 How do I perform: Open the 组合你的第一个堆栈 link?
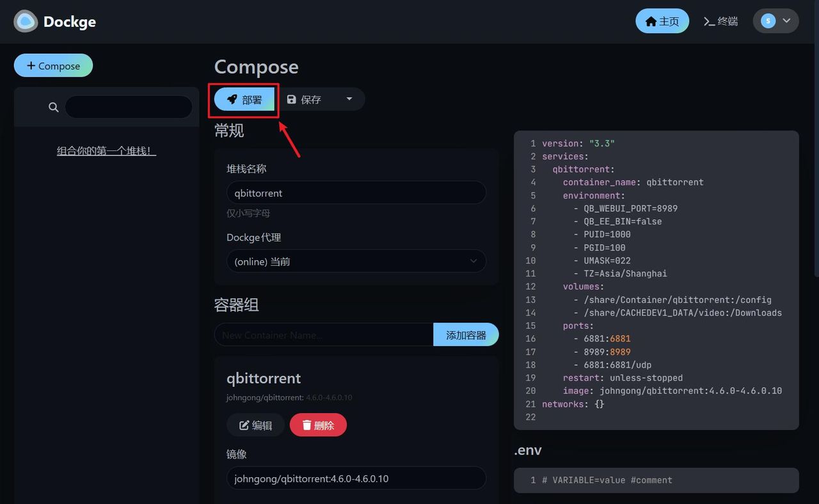coord(106,151)
